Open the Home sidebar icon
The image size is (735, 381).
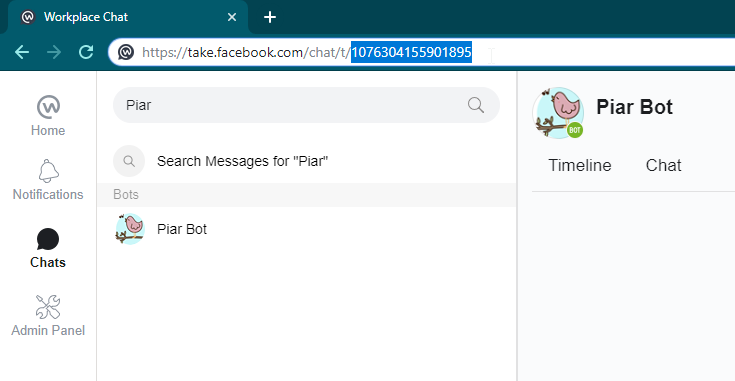tap(48, 107)
